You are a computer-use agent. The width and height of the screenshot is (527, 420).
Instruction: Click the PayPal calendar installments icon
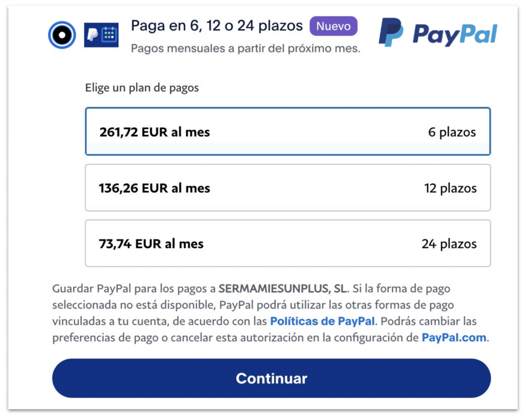point(101,35)
